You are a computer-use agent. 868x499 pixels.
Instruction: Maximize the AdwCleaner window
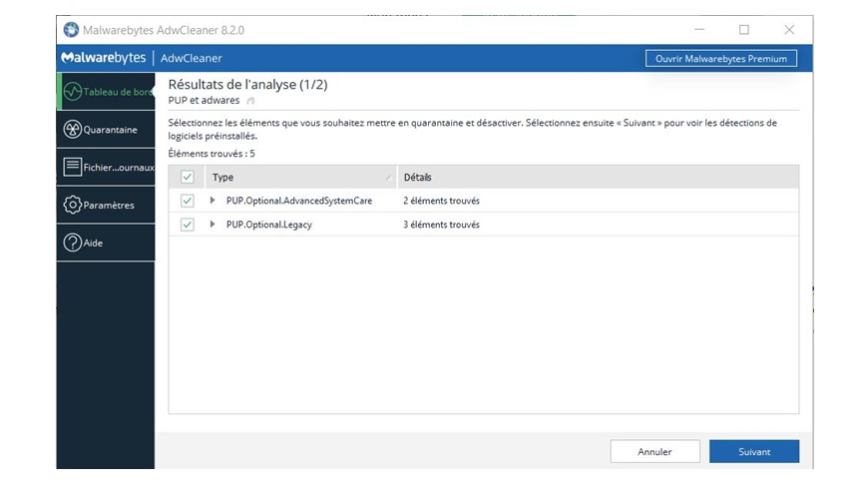tap(744, 29)
